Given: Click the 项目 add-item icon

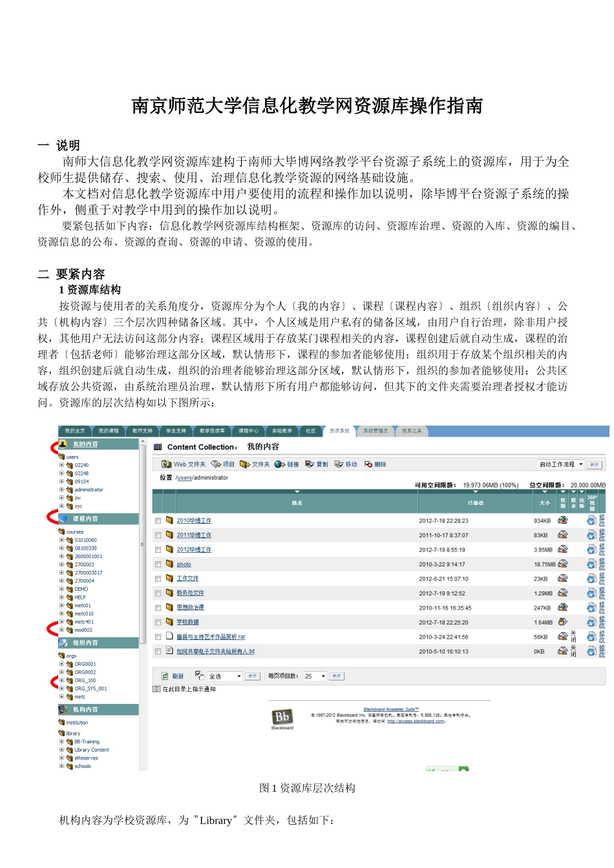Looking at the screenshot, I should [216, 464].
